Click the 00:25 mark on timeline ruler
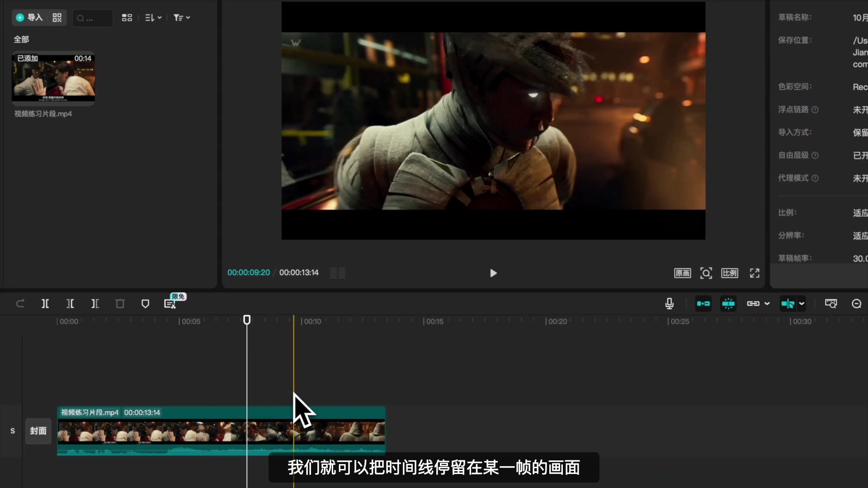The width and height of the screenshot is (868, 488). tap(679, 321)
